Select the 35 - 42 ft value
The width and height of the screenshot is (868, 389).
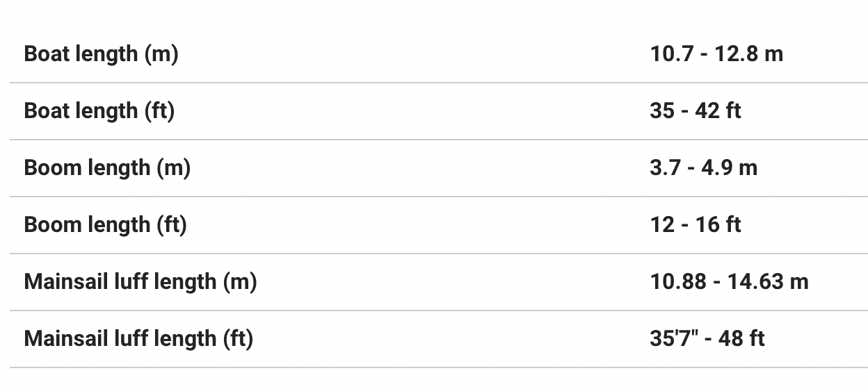(696, 111)
